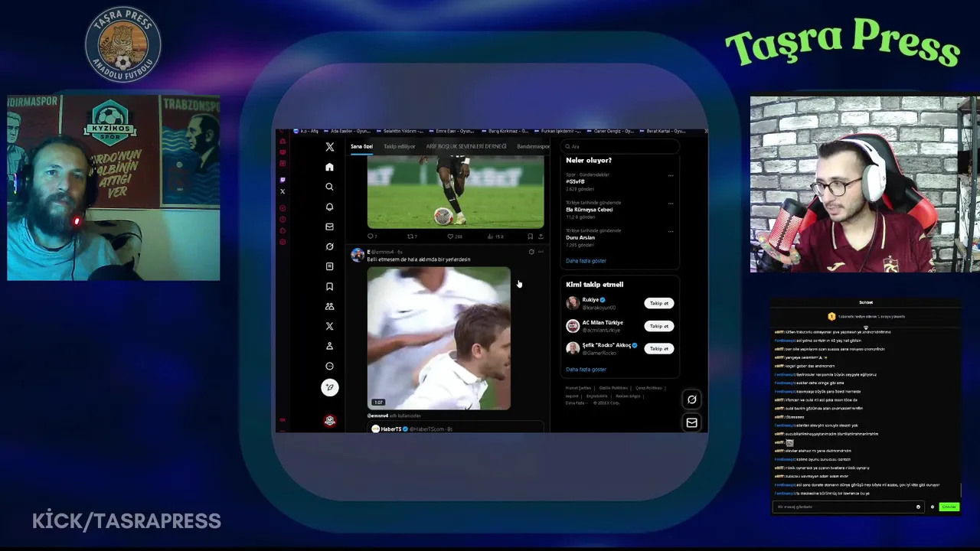Follow Şefik Rocko Akkoç with Takip et
Image resolution: width=980 pixels, height=551 pixels.
[x=658, y=348]
